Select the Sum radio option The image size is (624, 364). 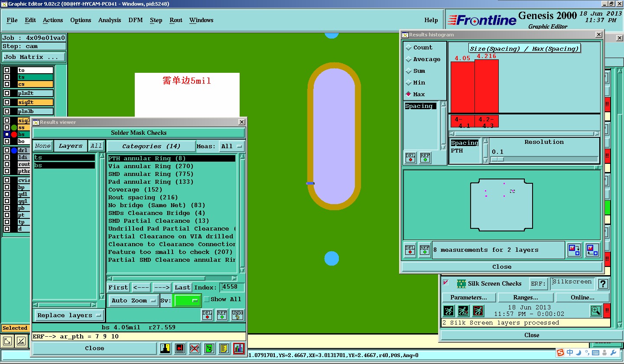click(409, 71)
